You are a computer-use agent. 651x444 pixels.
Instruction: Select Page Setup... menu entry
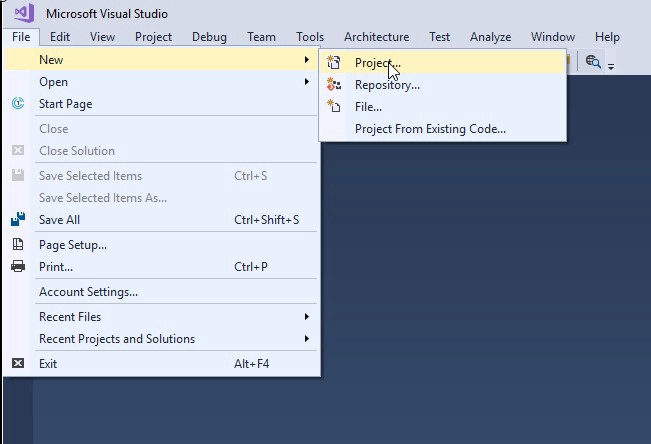161,245
